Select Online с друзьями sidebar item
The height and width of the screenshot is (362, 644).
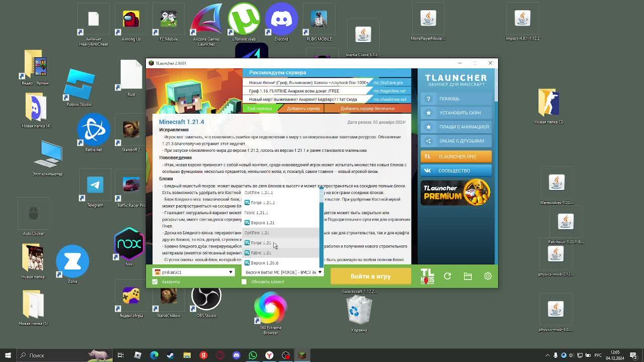pyautogui.click(x=456, y=141)
